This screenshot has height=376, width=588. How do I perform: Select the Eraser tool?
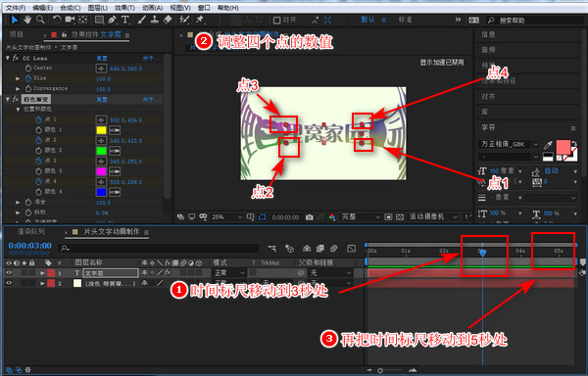[168, 20]
